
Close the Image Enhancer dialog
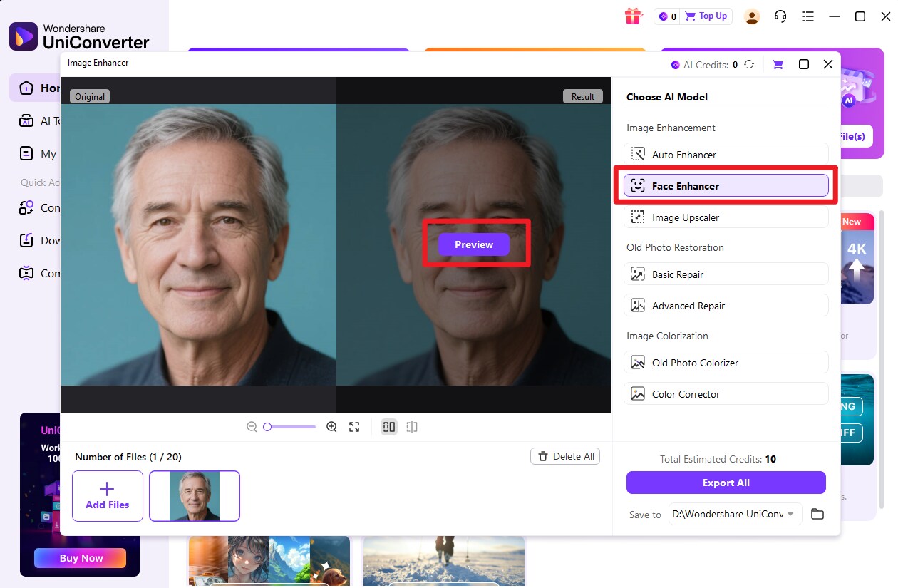[x=828, y=64]
